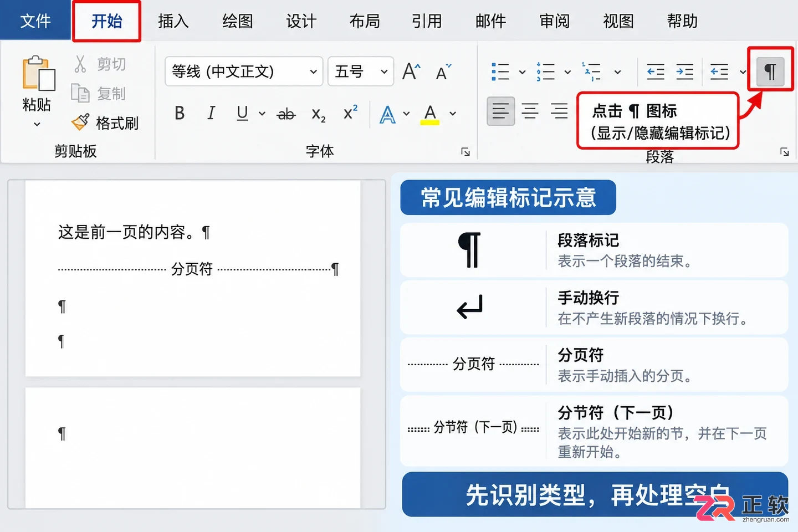The height and width of the screenshot is (532, 798).
Task: Click the 手动换行 heading in legend
Action: 589,298
